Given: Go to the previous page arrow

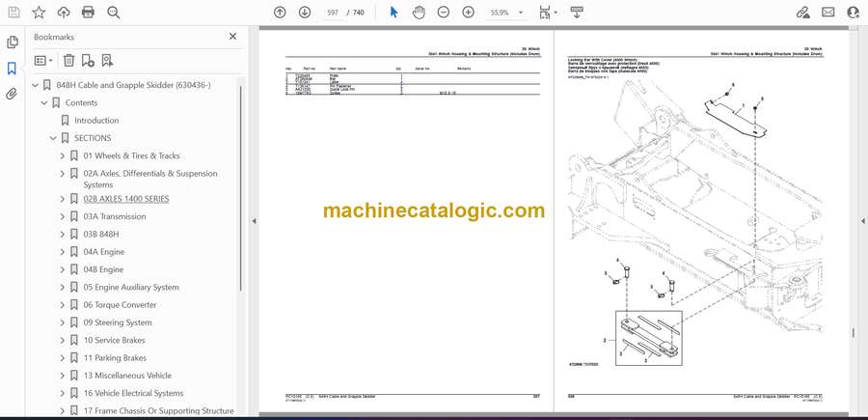Looking at the screenshot, I should pyautogui.click(x=280, y=13).
